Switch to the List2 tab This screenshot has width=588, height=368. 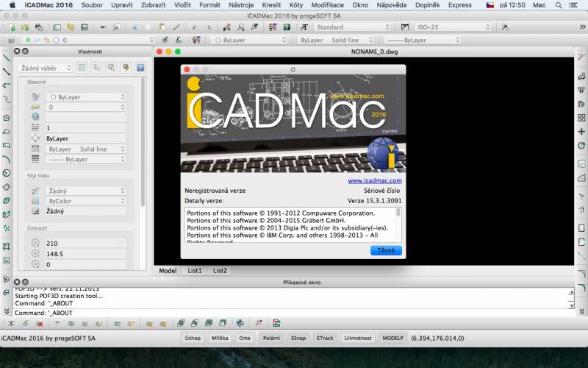tap(220, 270)
